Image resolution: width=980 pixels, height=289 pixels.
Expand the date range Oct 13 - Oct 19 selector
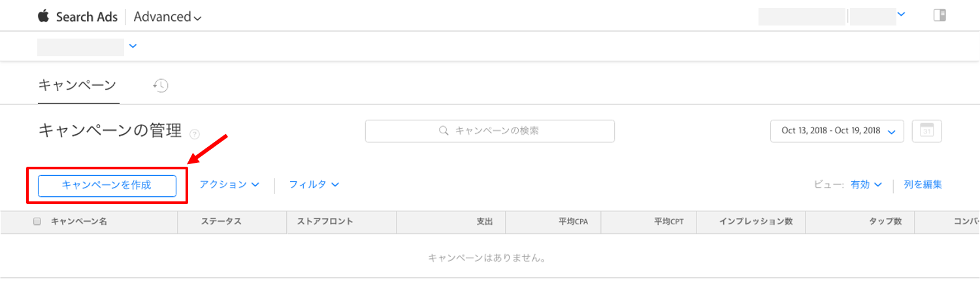[x=837, y=131]
